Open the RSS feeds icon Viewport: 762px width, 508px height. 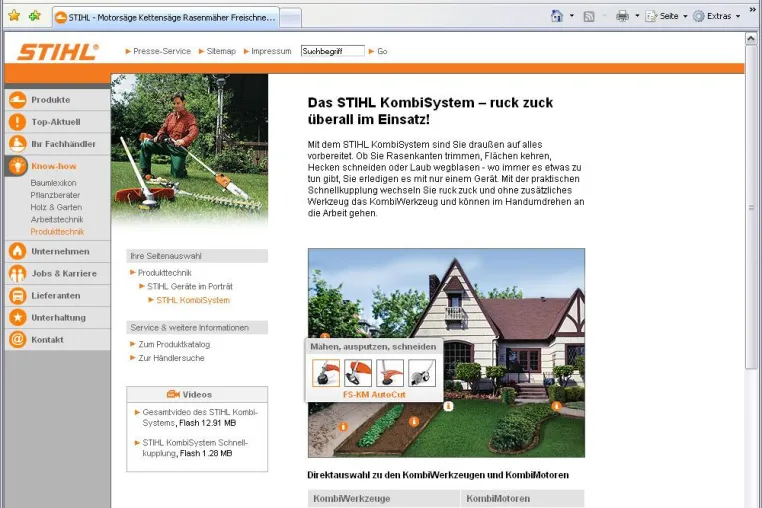pos(589,17)
